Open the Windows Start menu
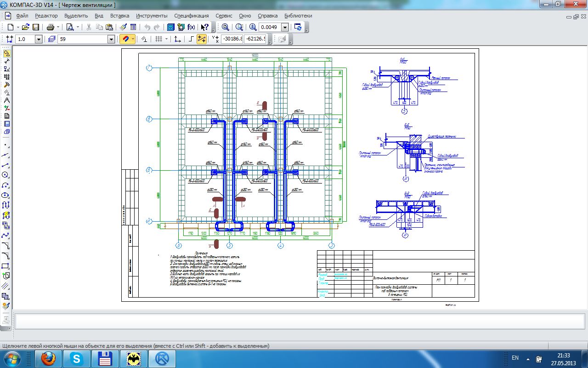 click(12, 358)
